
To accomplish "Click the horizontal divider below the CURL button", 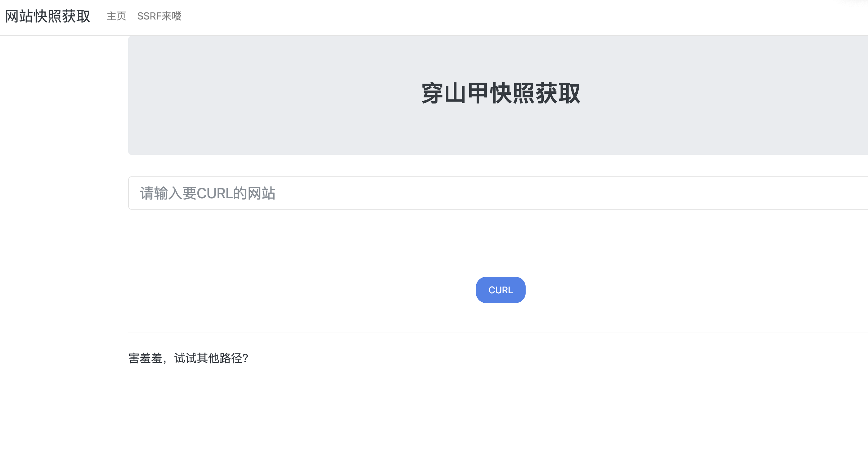I will pos(498,333).
